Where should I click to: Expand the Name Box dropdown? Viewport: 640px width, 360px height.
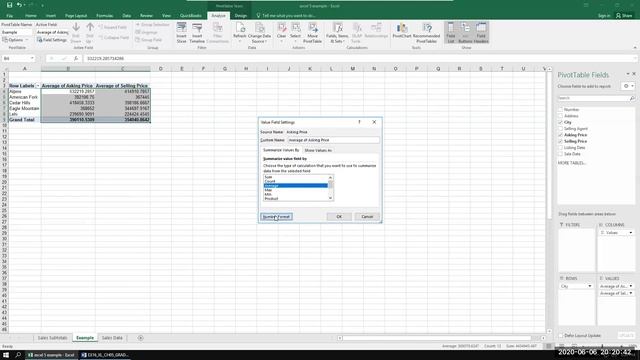point(32,58)
